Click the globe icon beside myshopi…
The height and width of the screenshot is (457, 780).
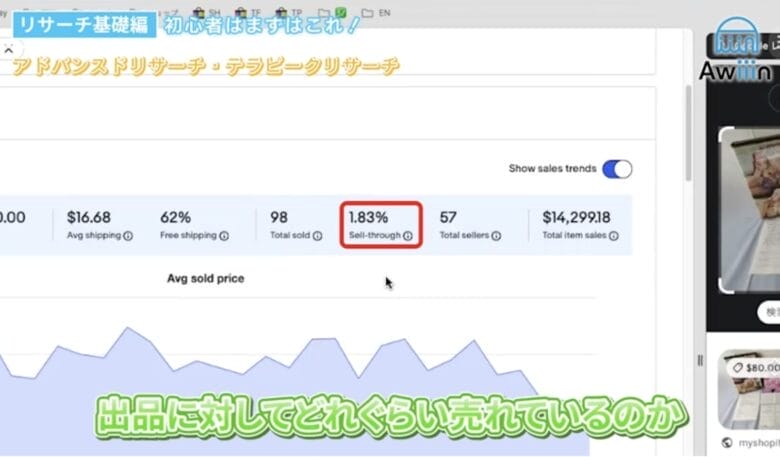727,443
